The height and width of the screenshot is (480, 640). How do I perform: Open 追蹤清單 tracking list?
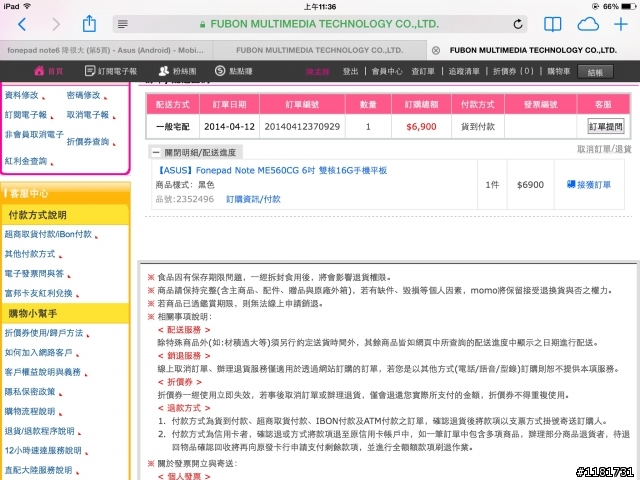[x=464, y=71]
